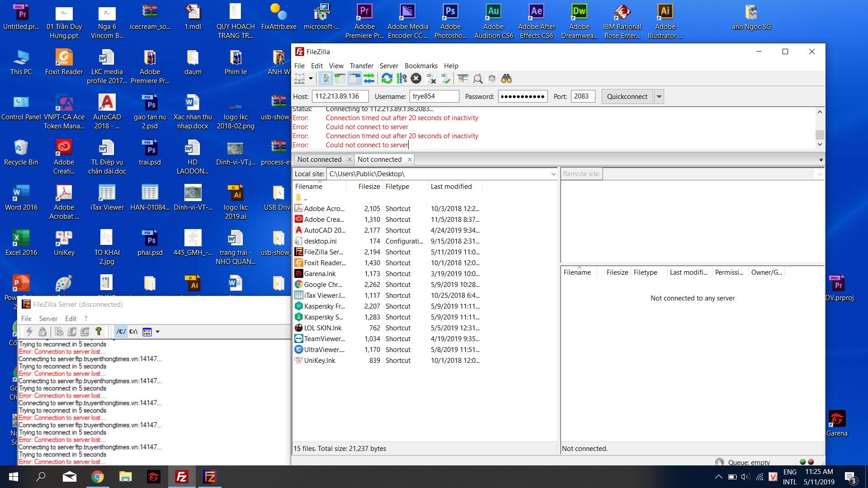
Task: Open the users icon in FileZilla Server toolbar
Action: 72,332
